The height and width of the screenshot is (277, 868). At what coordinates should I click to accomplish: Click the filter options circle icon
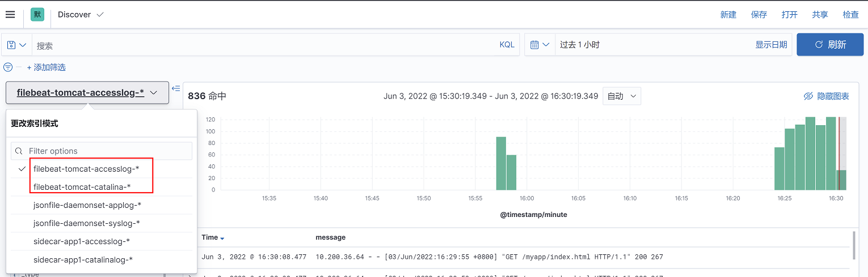pos(8,67)
